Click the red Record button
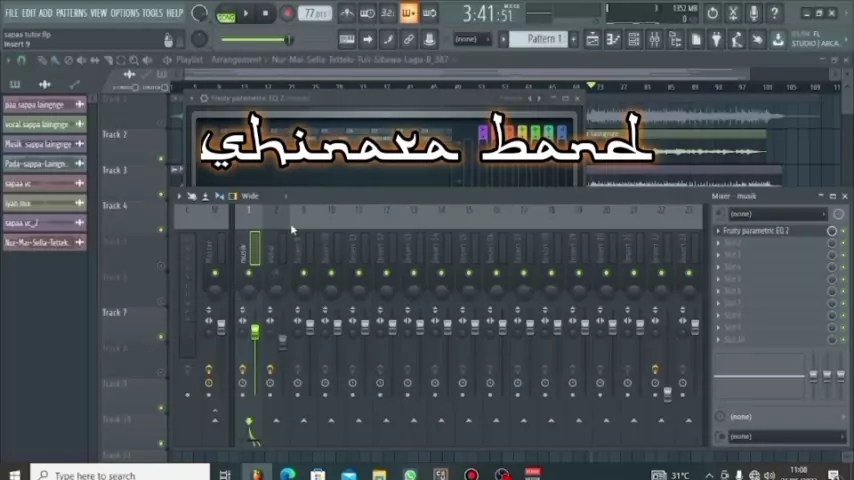Viewport: 854px width, 480px height. click(x=287, y=14)
